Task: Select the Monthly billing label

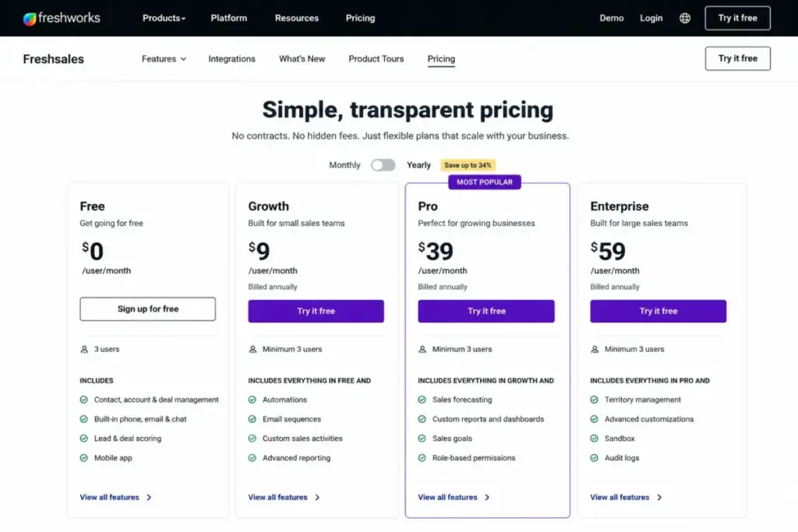Action: [344, 165]
